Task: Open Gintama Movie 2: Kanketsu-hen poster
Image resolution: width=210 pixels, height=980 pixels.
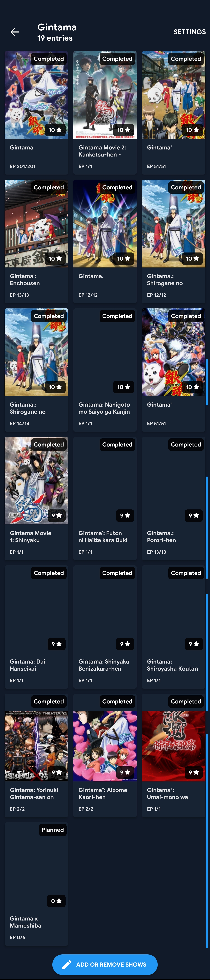Action: [105, 95]
